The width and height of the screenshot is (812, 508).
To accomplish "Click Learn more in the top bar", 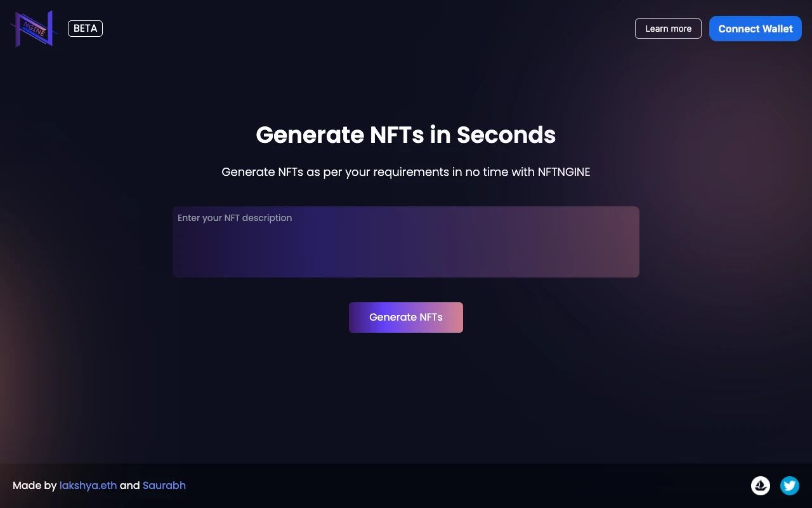I will point(668,29).
